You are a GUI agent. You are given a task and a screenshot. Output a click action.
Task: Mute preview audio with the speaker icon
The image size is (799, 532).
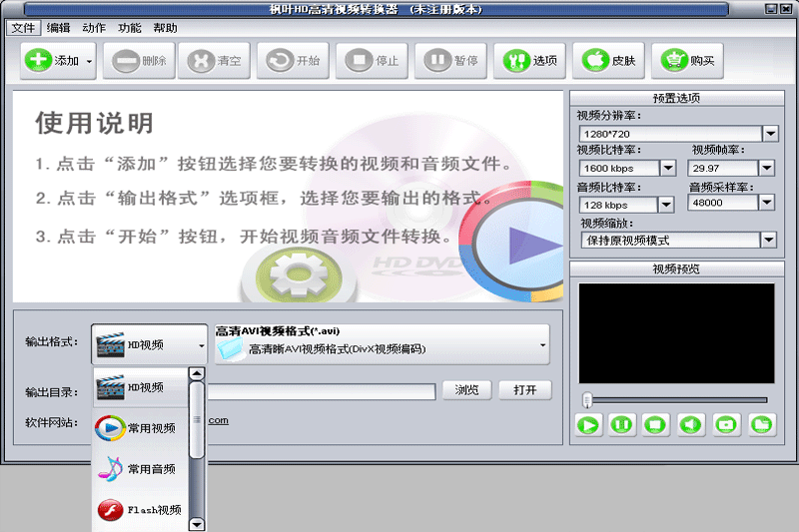click(691, 424)
